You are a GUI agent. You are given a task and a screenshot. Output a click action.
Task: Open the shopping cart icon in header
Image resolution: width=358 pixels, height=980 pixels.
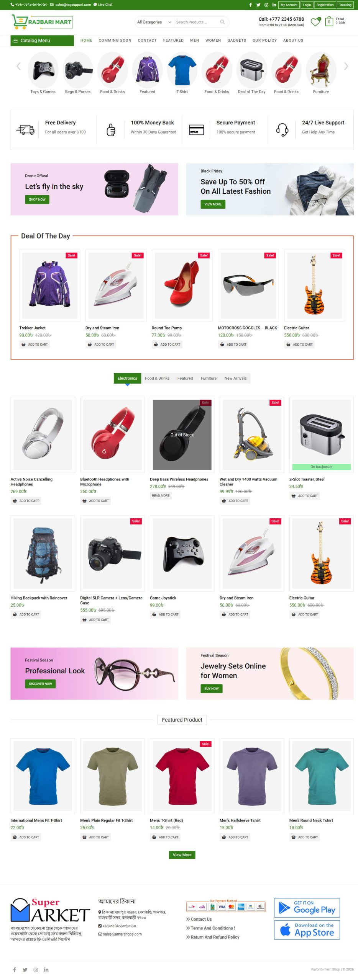(329, 22)
